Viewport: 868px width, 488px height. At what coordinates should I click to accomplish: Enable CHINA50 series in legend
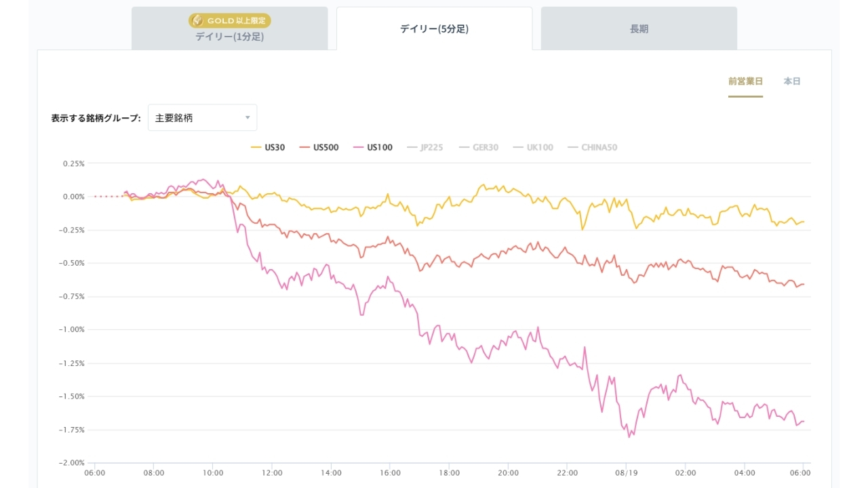click(592, 147)
